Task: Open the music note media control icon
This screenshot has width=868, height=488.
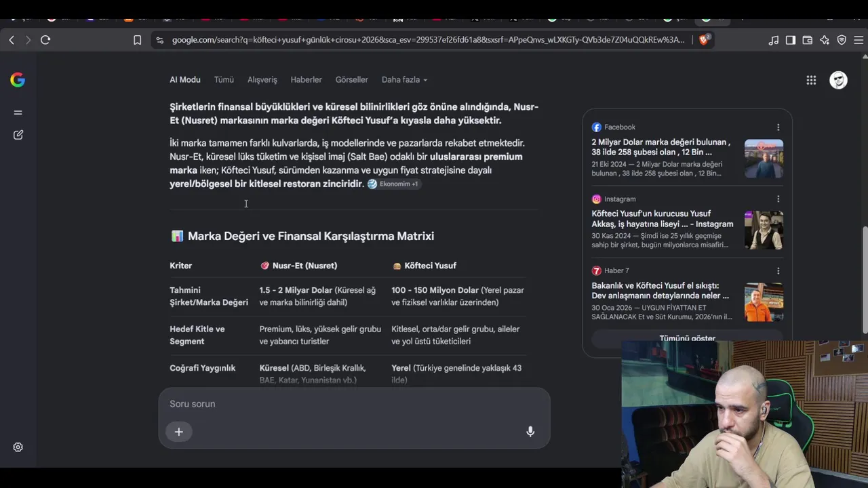Action: (x=774, y=40)
